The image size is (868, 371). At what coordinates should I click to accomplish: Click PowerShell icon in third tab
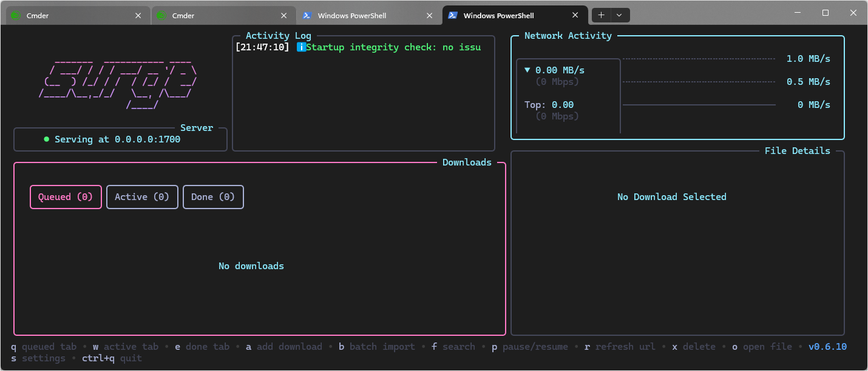click(x=307, y=15)
